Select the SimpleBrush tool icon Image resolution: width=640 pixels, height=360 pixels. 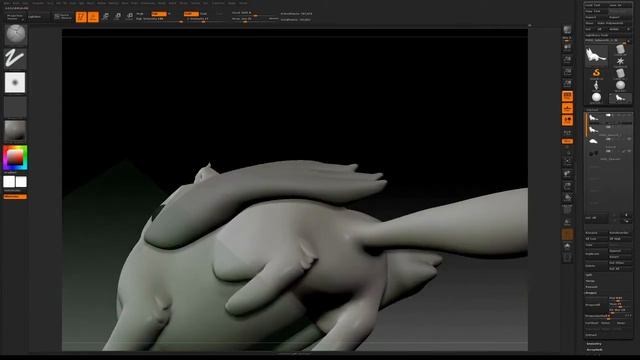(596, 74)
